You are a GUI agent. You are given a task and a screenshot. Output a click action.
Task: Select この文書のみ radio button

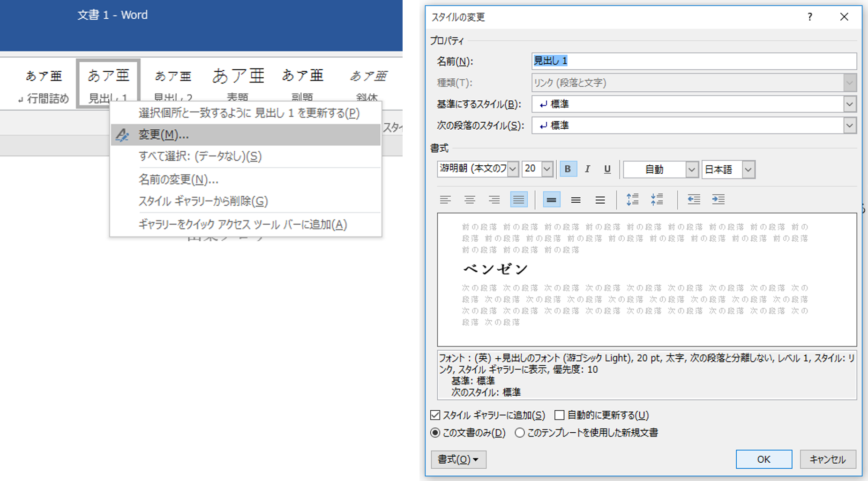pos(435,433)
